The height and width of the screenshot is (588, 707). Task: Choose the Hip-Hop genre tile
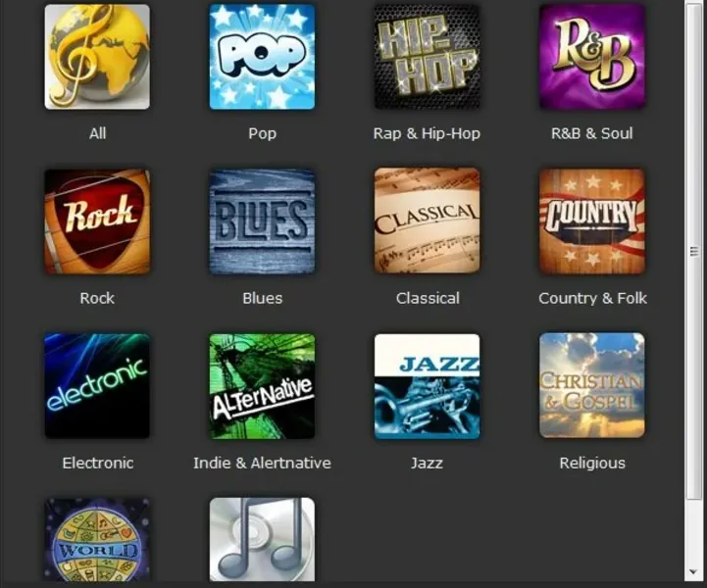[x=427, y=57]
